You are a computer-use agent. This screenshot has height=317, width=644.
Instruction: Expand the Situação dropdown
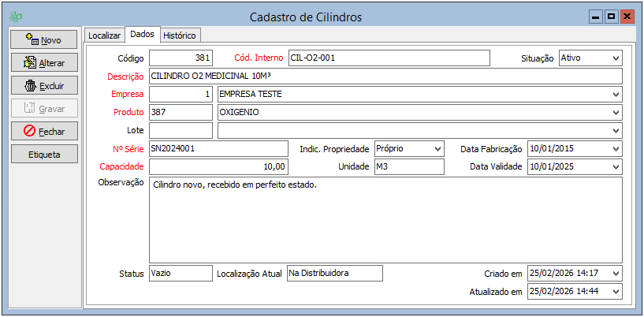(615, 58)
